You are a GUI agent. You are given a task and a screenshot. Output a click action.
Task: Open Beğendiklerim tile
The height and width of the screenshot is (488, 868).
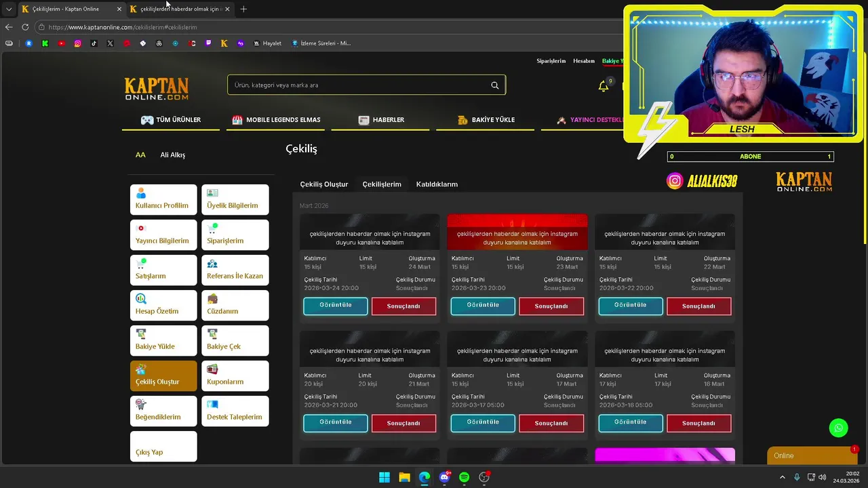tap(163, 411)
